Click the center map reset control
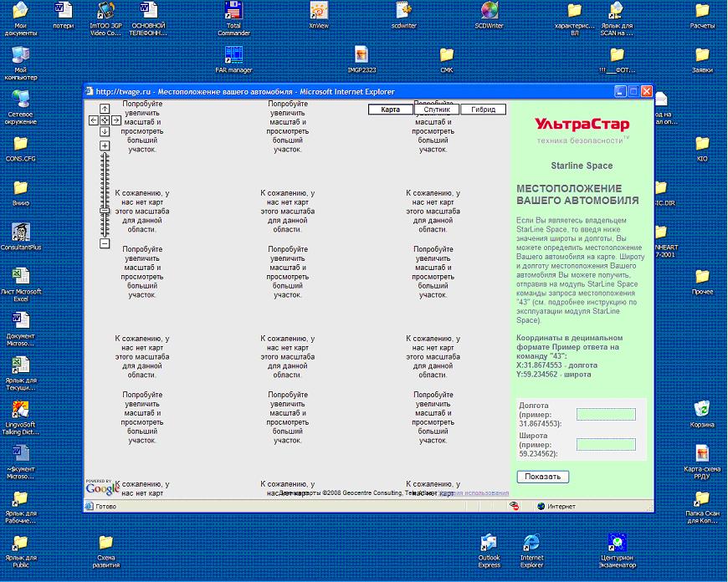728x582 pixels. point(105,120)
